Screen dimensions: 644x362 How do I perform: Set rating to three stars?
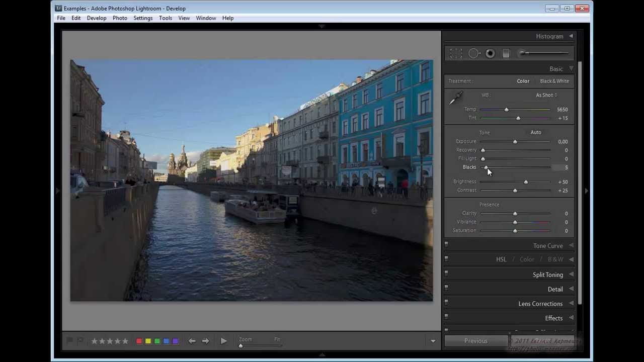pyautogui.click(x=110, y=341)
